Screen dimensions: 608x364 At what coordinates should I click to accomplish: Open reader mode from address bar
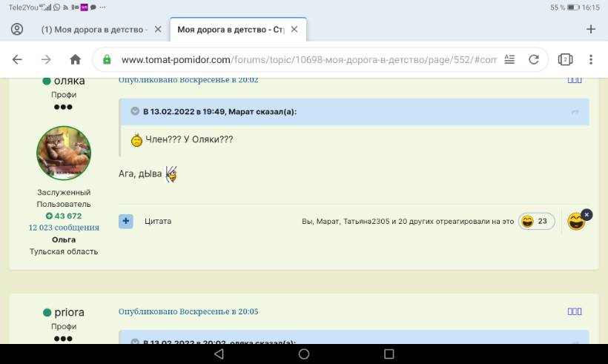click(x=509, y=59)
